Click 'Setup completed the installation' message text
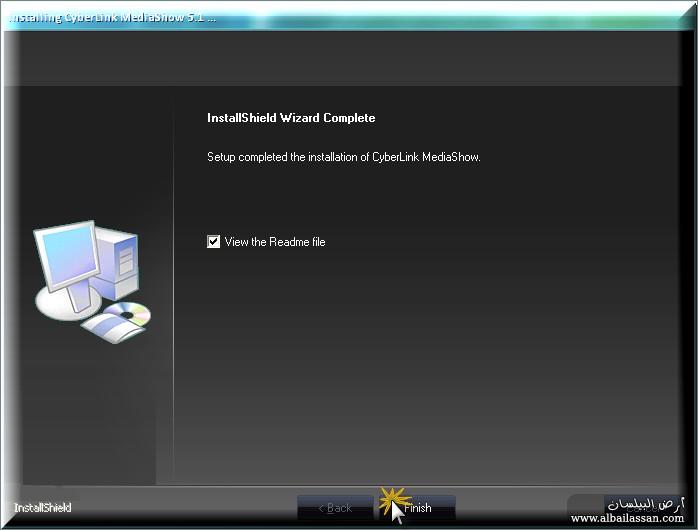Image resolution: width=698 pixels, height=530 pixels. pyautogui.click(x=344, y=157)
